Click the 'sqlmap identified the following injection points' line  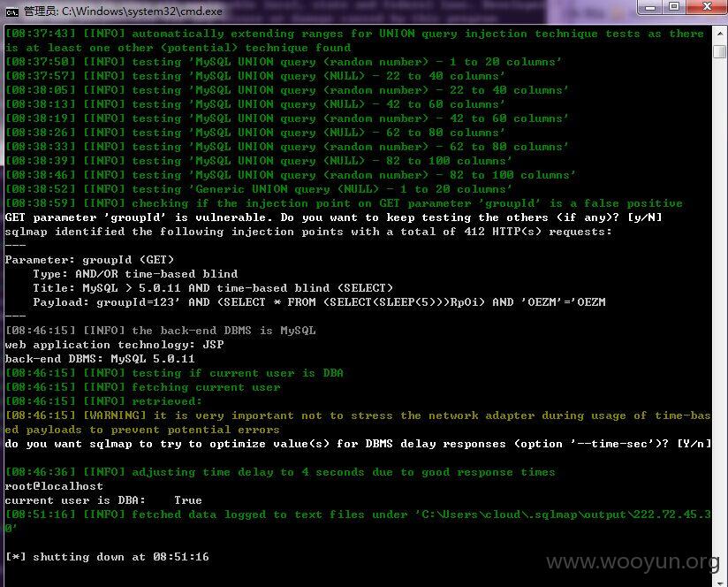click(x=308, y=232)
